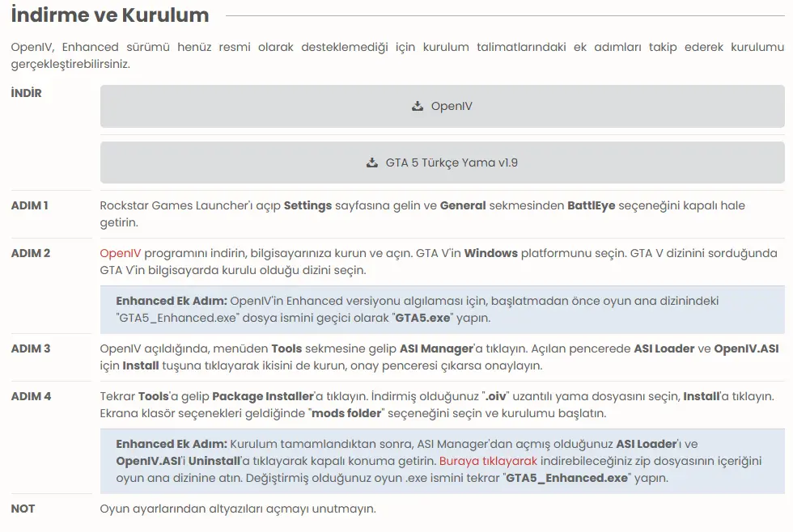Click the bold 'Settings' word in ADIM 1
This screenshot has height=532, width=793.
tap(307, 205)
